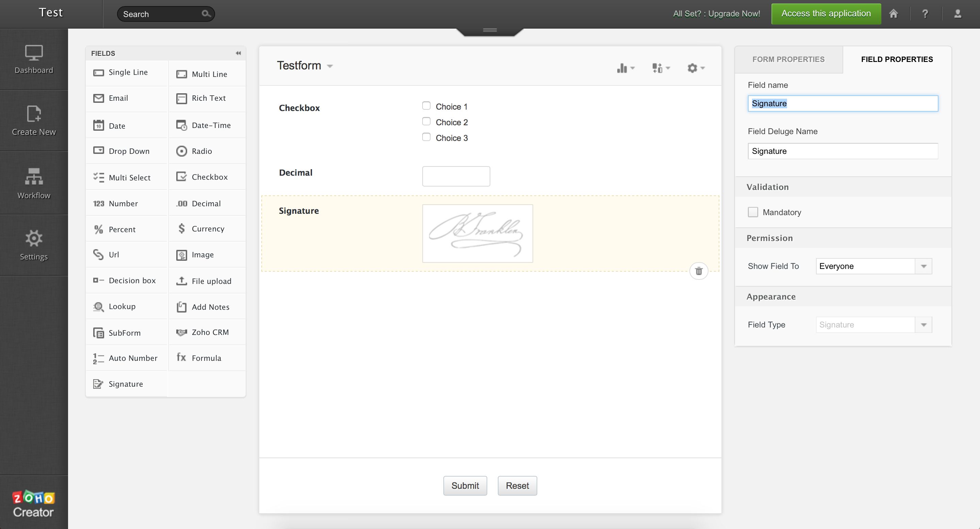Check the Choice 1 checkbox

click(426, 106)
